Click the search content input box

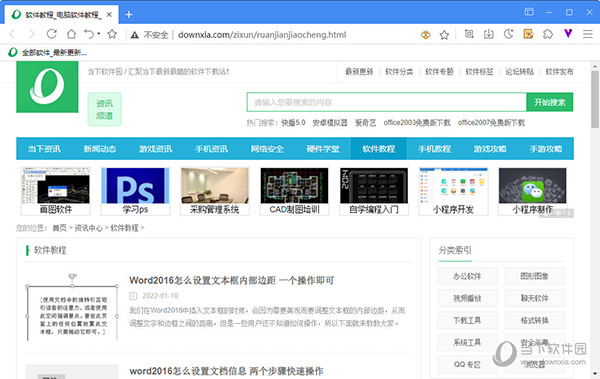[x=386, y=102]
